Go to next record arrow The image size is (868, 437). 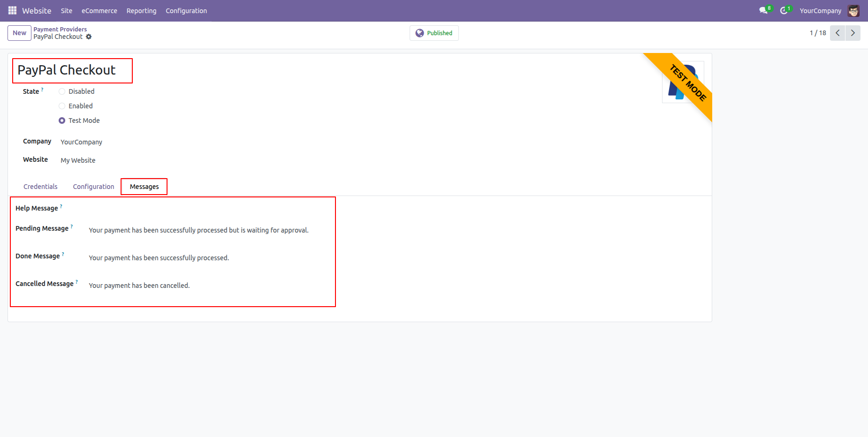[853, 33]
